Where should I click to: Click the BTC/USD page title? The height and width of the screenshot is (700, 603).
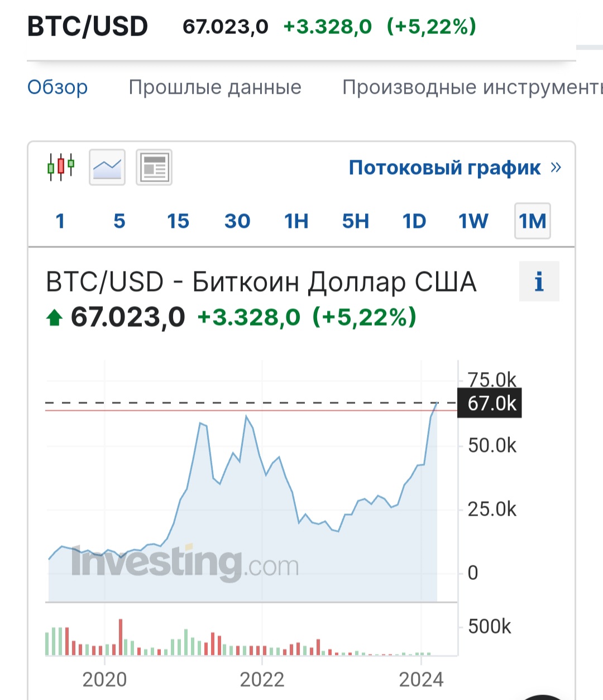point(88,26)
